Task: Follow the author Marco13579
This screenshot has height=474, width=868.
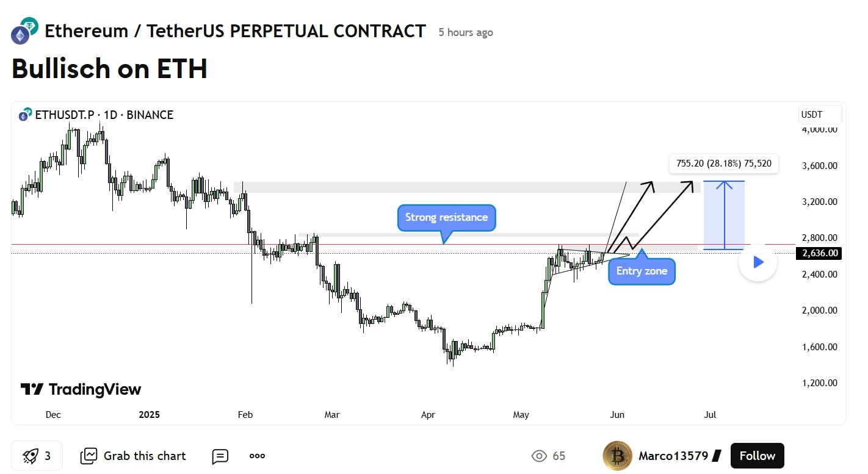Action: 757,456
